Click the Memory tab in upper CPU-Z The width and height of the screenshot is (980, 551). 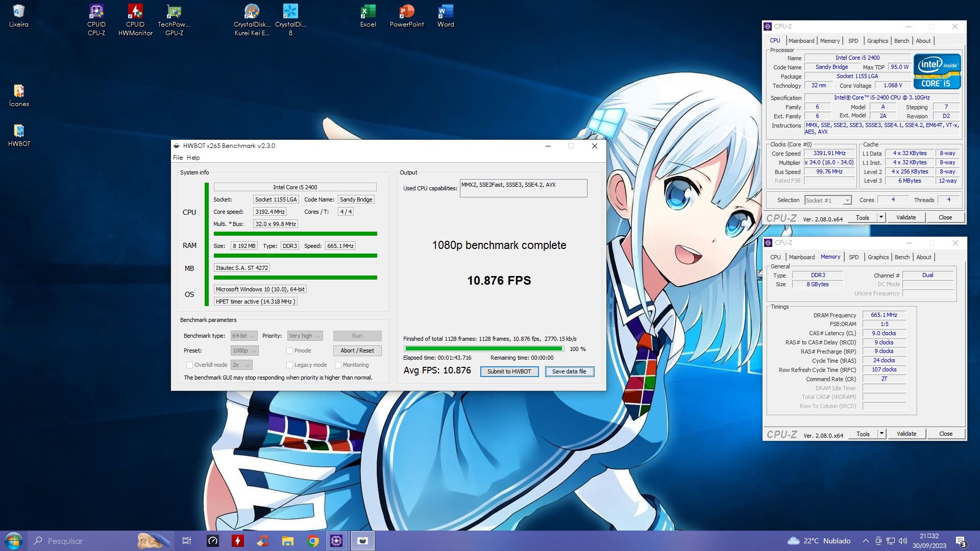(x=830, y=41)
